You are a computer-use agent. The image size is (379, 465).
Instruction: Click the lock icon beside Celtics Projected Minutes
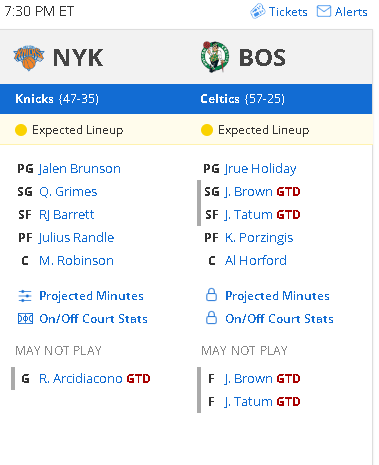211,295
